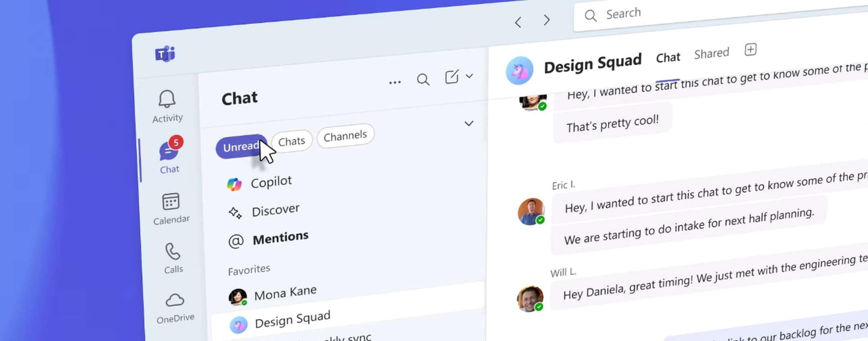This screenshot has height=341, width=868.
Task: Toggle the Unread filter pill
Action: click(241, 146)
